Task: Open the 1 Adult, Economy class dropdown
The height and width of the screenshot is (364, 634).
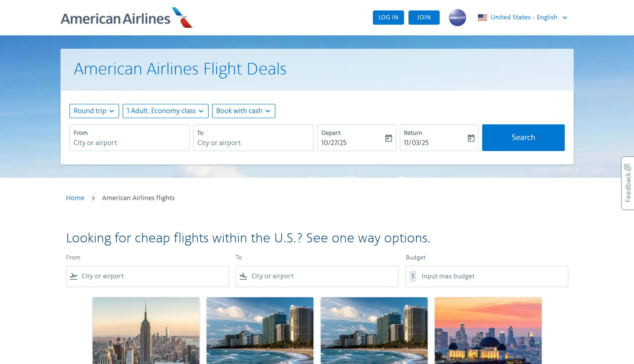Action: pos(165,111)
